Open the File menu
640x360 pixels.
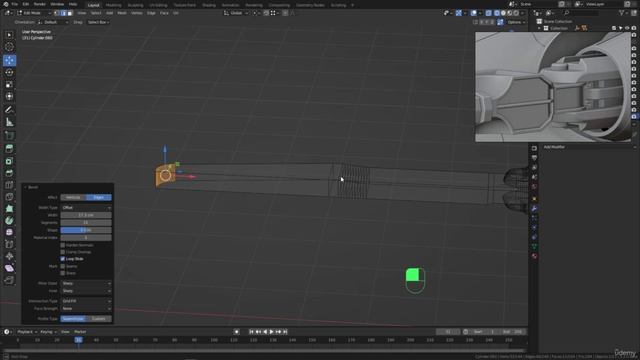(15, 4)
